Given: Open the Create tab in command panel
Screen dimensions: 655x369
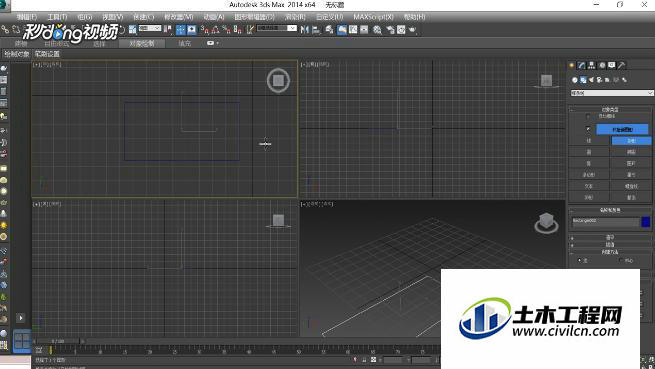Looking at the screenshot, I should (x=571, y=65).
